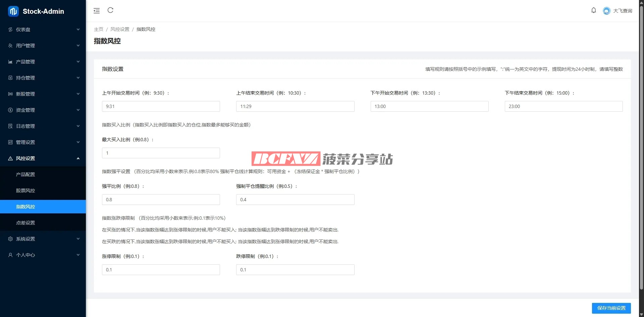Click the 系统设置 gear icon
Screen dimensions: 644x317
(10, 239)
